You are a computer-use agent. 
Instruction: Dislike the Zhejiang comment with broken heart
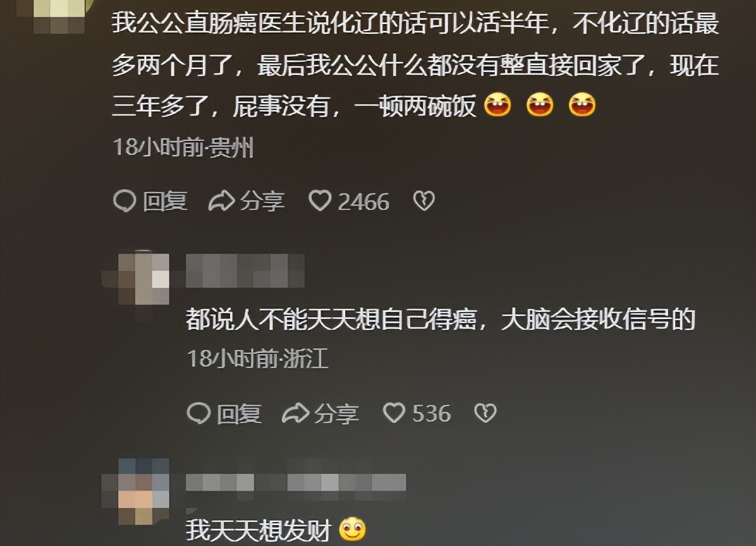pyautogui.click(x=485, y=413)
